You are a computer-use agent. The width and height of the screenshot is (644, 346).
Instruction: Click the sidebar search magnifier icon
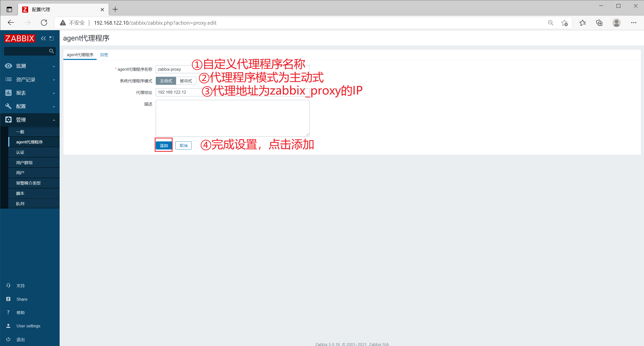click(x=52, y=51)
